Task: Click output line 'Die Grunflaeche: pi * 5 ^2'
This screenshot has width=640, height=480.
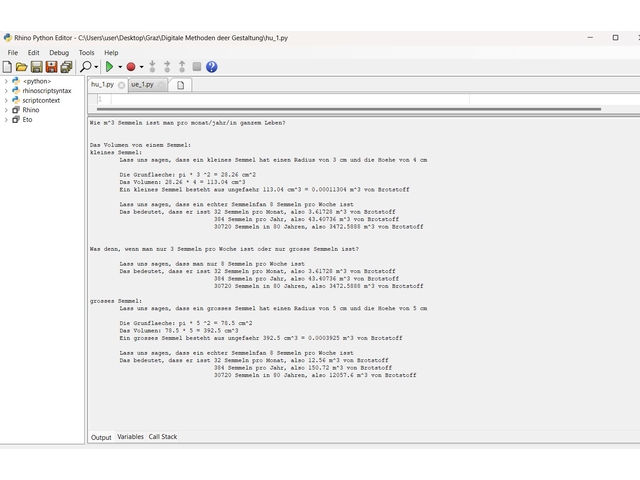Action: click(186, 323)
